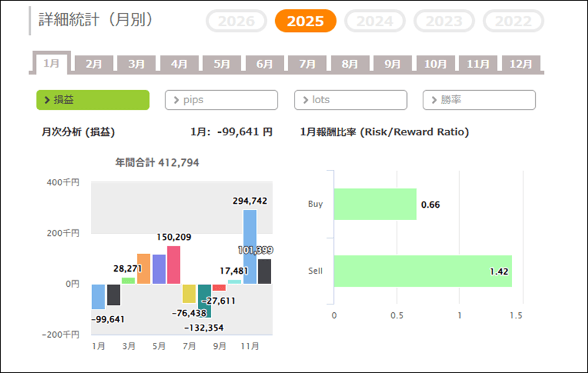Switch the metric to pips
The width and height of the screenshot is (588, 373).
[221, 100]
